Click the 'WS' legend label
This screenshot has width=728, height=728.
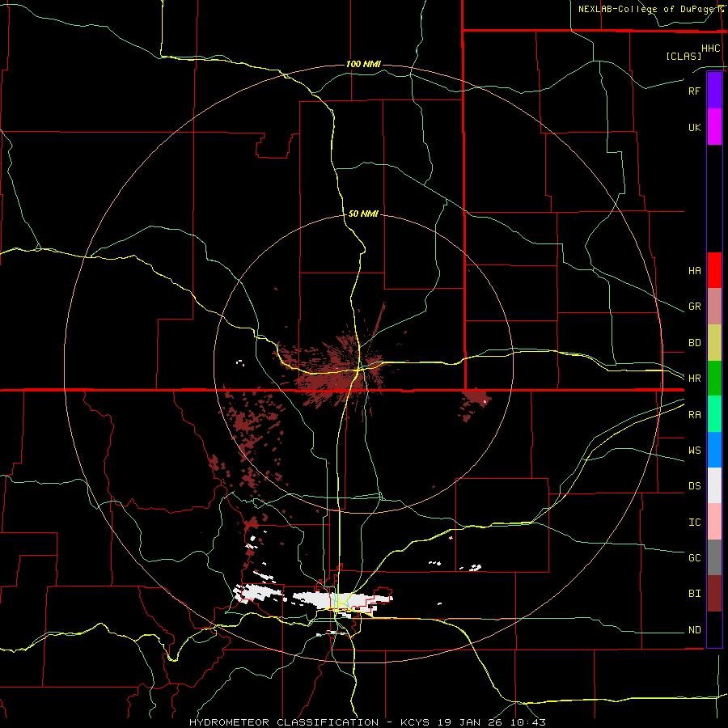tap(694, 451)
